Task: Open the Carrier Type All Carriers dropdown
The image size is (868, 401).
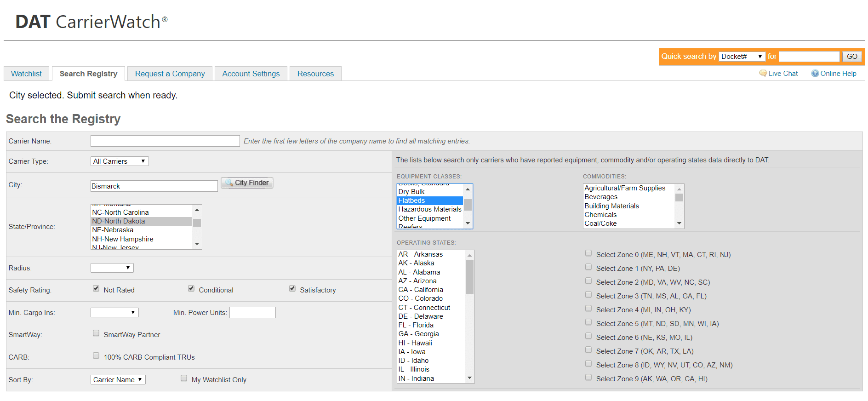Action: pyautogui.click(x=120, y=161)
